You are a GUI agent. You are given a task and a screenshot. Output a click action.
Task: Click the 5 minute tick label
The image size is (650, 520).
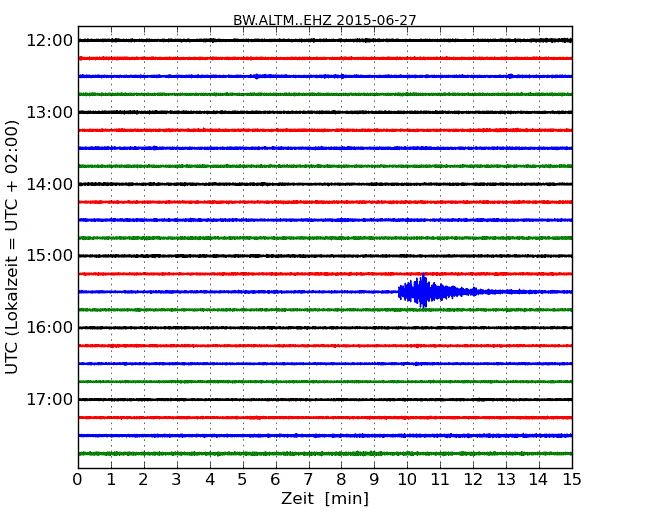click(242, 480)
